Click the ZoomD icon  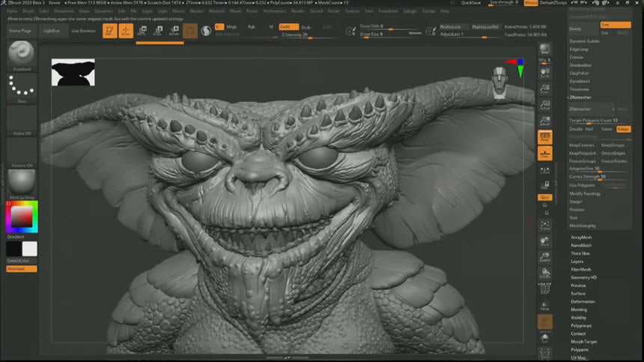tap(544, 257)
